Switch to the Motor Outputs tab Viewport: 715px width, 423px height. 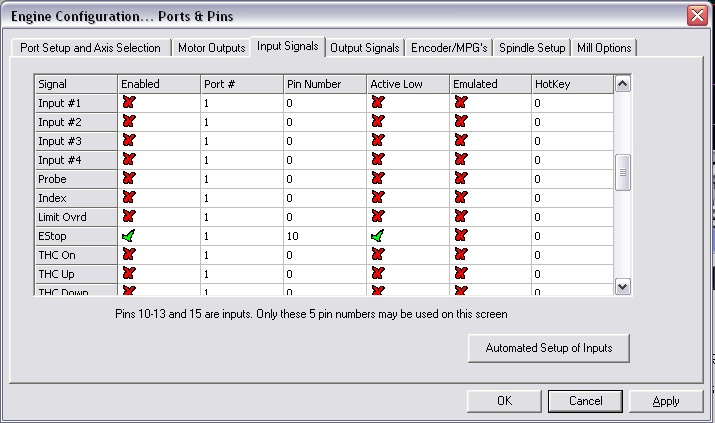[x=210, y=48]
